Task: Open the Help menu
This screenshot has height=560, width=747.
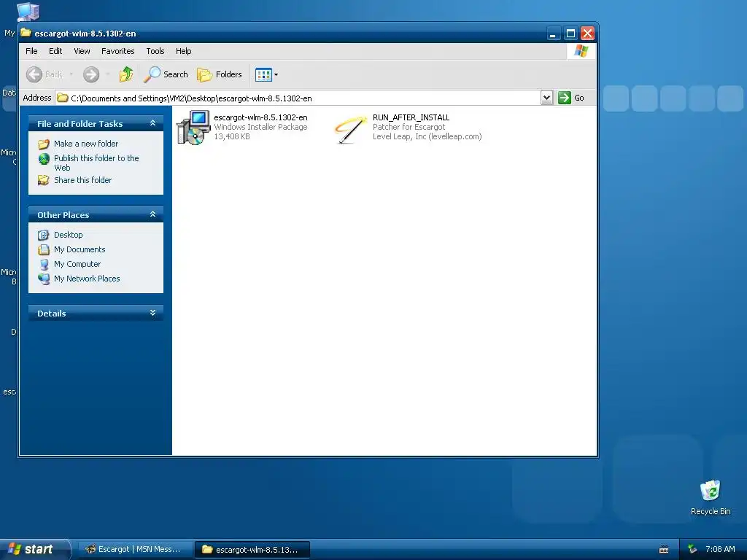Action: click(183, 51)
